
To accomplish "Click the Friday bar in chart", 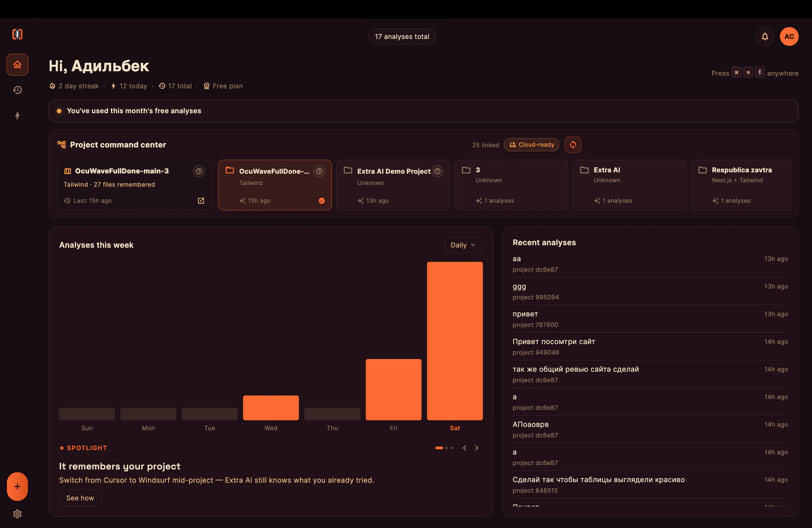I will [x=393, y=390].
